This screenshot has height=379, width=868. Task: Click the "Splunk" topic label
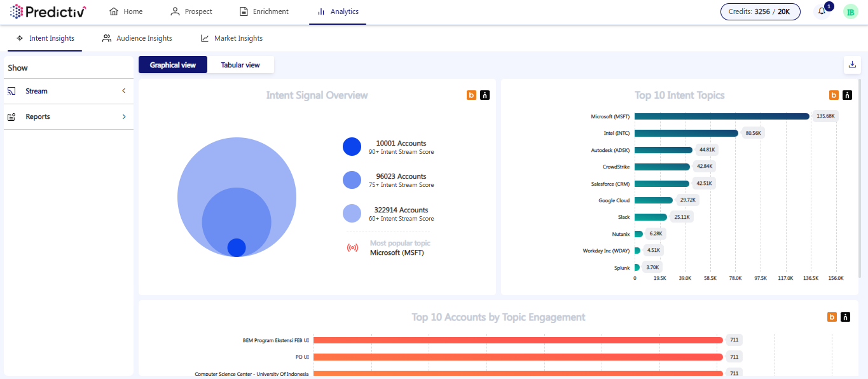[622, 268]
